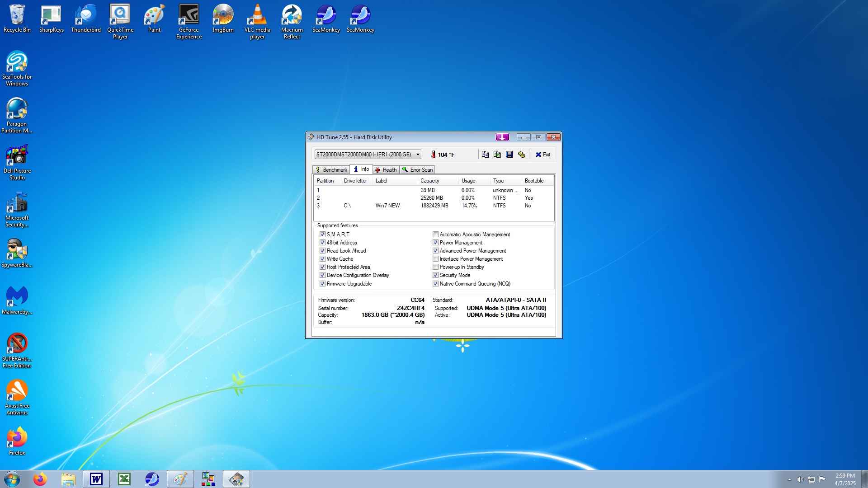Click the Partition column header
Image resolution: width=868 pixels, height=488 pixels.
327,181
